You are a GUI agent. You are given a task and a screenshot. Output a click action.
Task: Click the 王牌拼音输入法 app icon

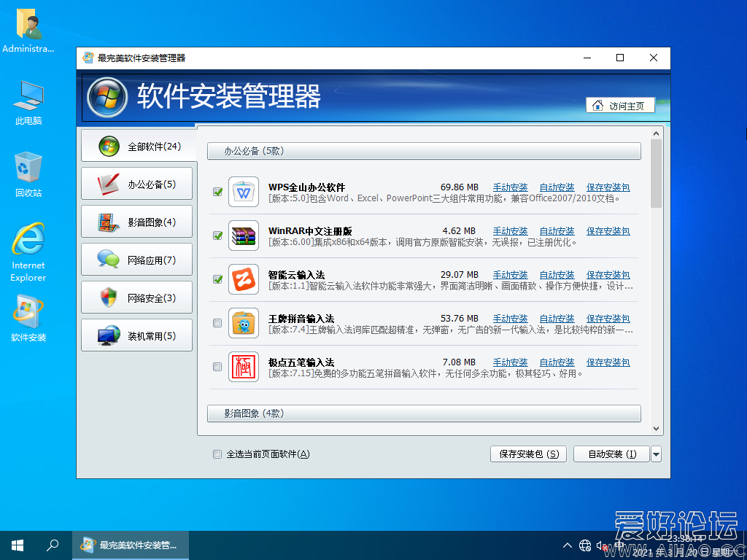pyautogui.click(x=244, y=323)
